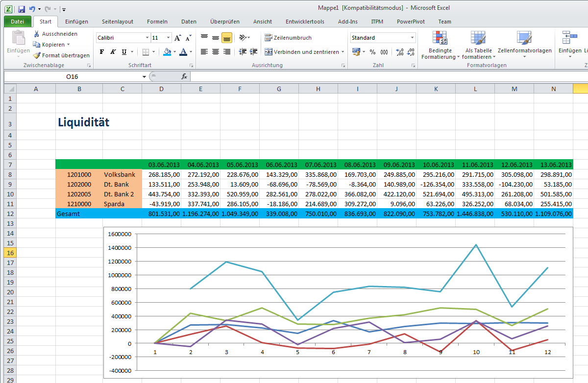Viewport: 588px width, 383px height.
Task: Align cell text left
Action: (204, 52)
